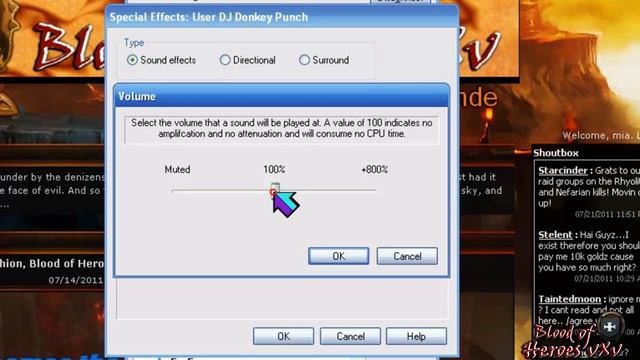Open Help in Special Effects dialog
640x360 pixels.
(x=416, y=336)
